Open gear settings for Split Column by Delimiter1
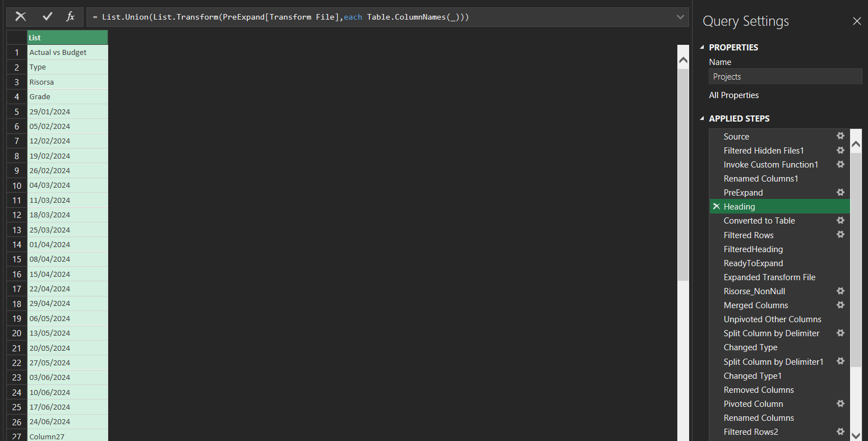 pyautogui.click(x=841, y=361)
